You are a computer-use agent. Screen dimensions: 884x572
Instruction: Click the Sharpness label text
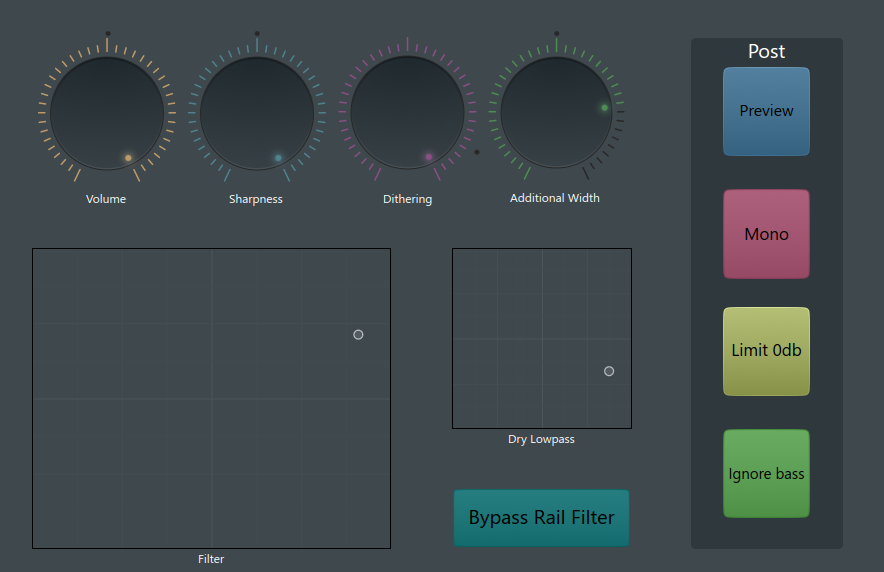click(x=255, y=199)
